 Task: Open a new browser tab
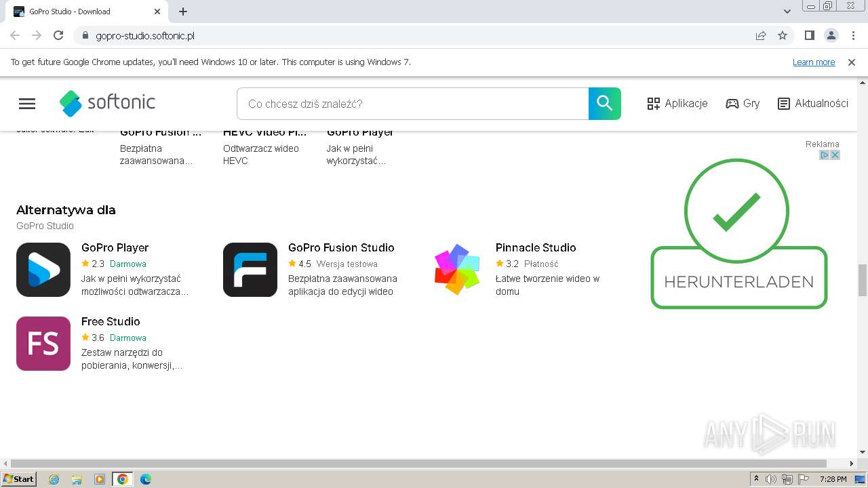tap(183, 12)
